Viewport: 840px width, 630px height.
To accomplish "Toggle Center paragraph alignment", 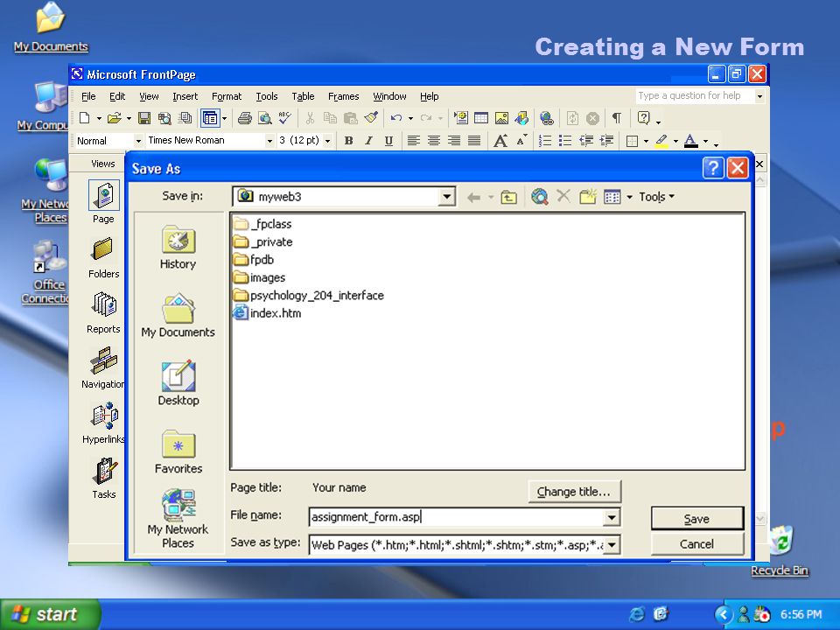I will [433, 141].
